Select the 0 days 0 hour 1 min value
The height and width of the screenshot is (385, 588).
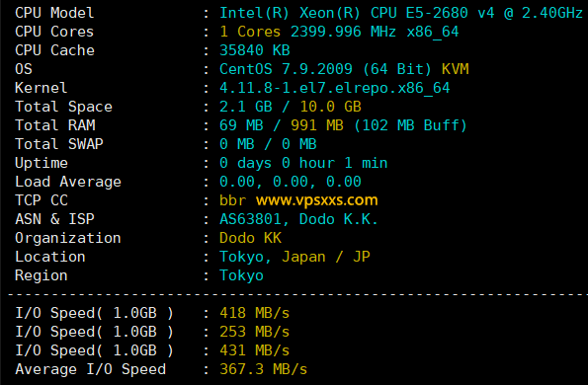(303, 163)
